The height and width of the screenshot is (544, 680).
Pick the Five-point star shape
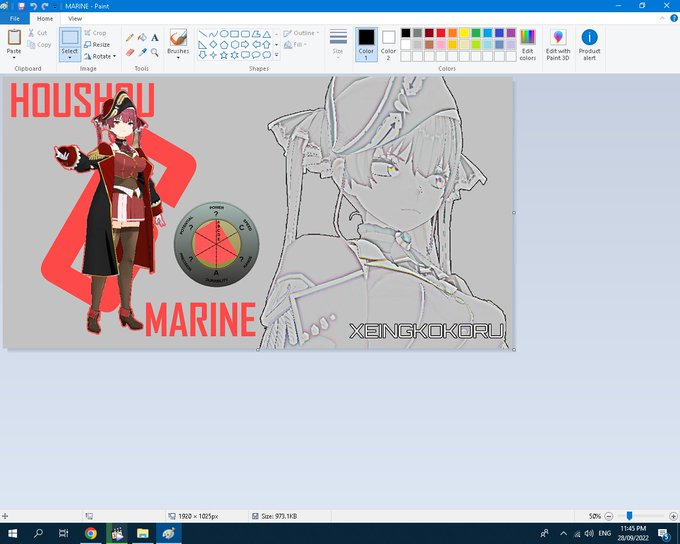tap(224, 55)
